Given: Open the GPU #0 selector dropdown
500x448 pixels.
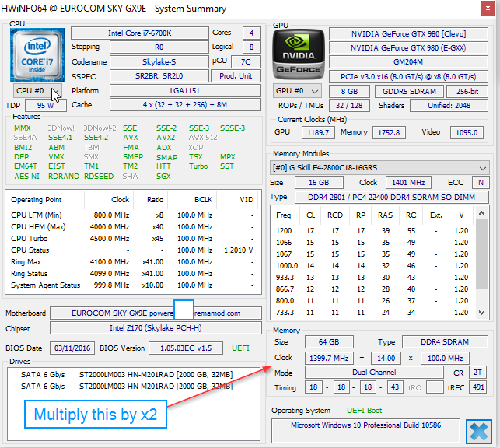Looking at the screenshot, I should 297,91.
